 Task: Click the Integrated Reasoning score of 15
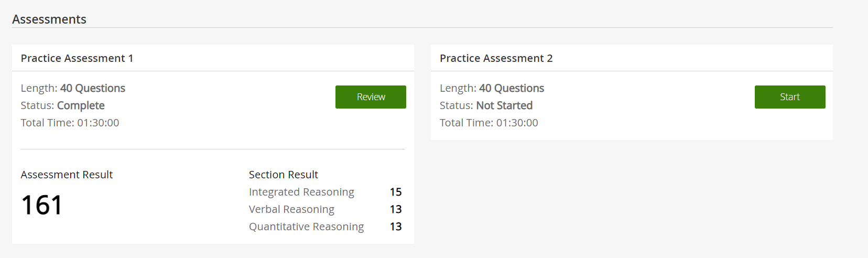pos(396,192)
